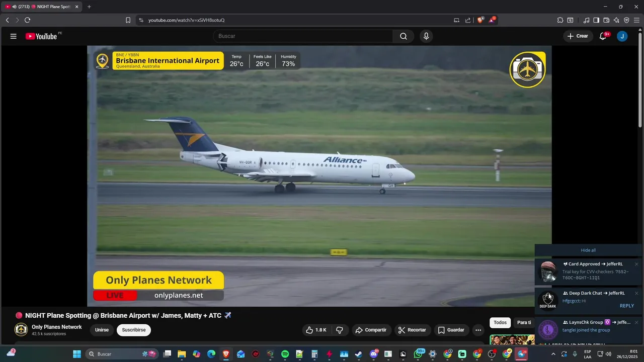Open the new tab plus button
The image size is (644, 362).
(89, 7)
